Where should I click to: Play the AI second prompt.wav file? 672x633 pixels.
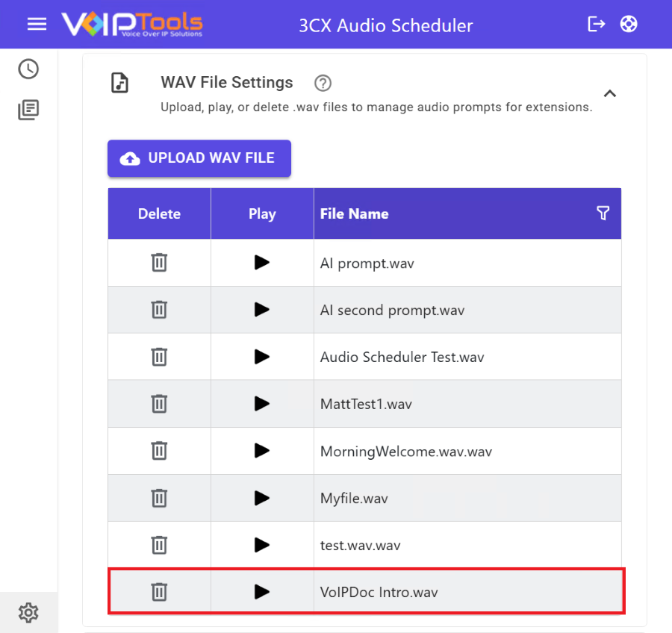[x=261, y=310]
